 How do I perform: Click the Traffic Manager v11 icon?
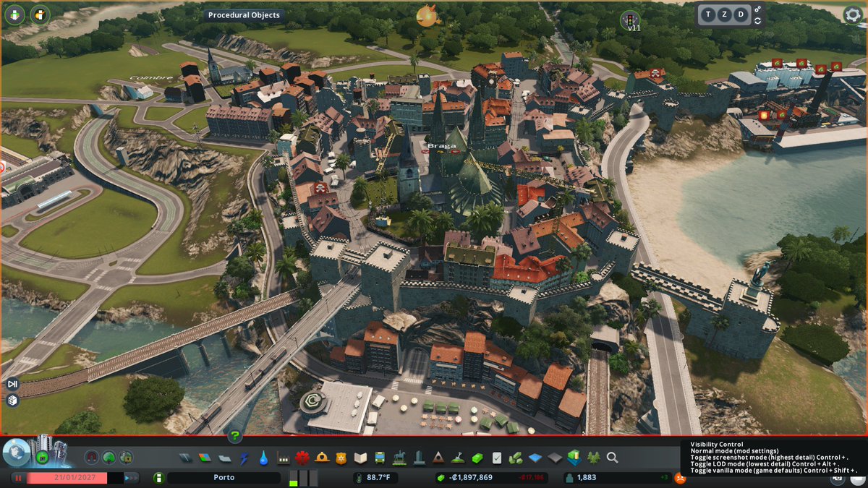coord(630,20)
